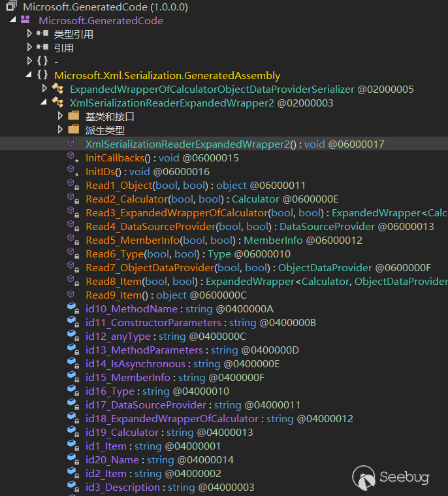This screenshot has width=448, height=496.
Task: Expand the 派生类型 folder
Action: pyautogui.click(x=61, y=130)
